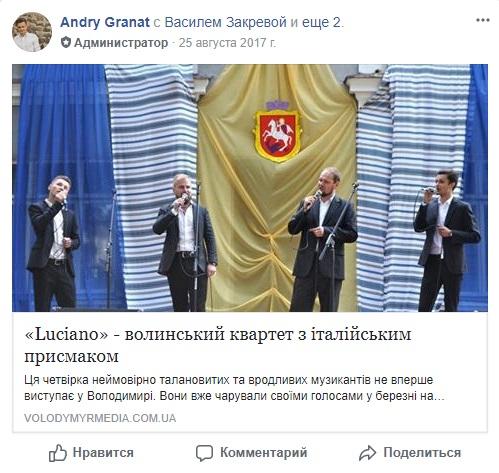The width and height of the screenshot is (499, 473).
Task: Open Andry Granat's profile name link
Action: tap(105, 23)
